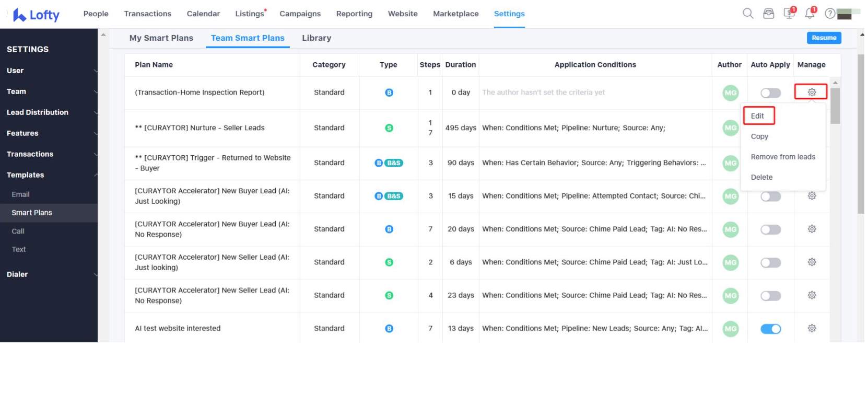The image size is (868, 416).
Task: Toggle Auto Apply for 6 days Seller Lead plan
Action: tap(770, 262)
